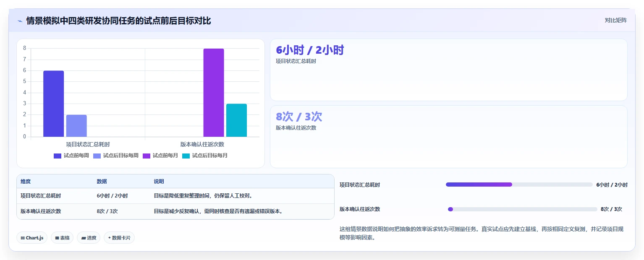644x260 pixels.
Task: Click the note starting 目标是减少反复确认
Action: tap(218, 211)
